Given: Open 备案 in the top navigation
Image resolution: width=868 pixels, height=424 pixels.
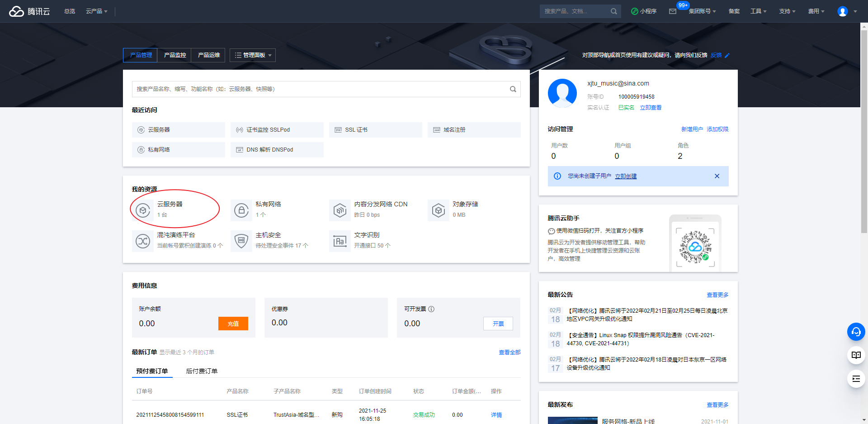Looking at the screenshot, I should (x=734, y=11).
